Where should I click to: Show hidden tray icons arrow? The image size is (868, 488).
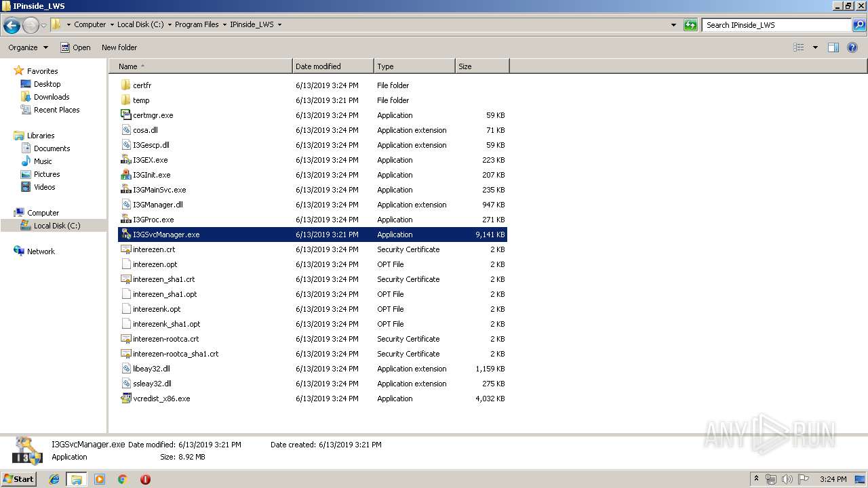tap(757, 479)
